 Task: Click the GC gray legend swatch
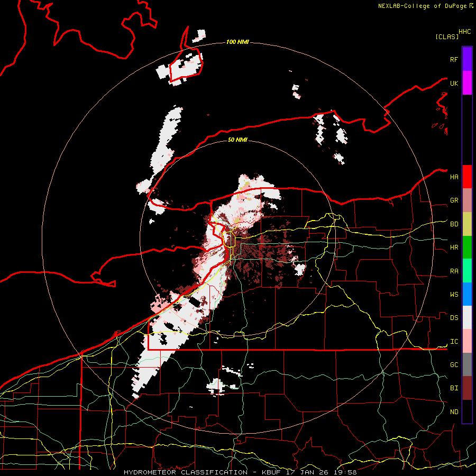point(467,364)
